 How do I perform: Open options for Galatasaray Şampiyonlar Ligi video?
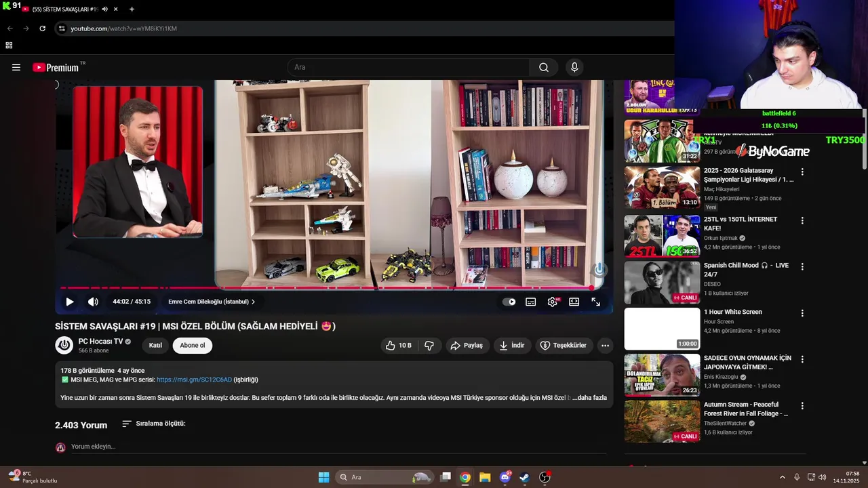(x=802, y=172)
